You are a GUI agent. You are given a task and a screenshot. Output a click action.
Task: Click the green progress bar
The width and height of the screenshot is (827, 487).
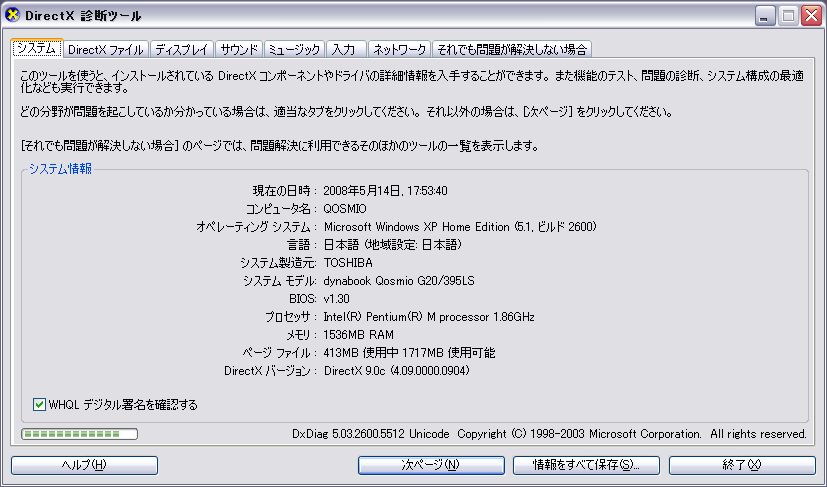pyautogui.click(x=79, y=434)
